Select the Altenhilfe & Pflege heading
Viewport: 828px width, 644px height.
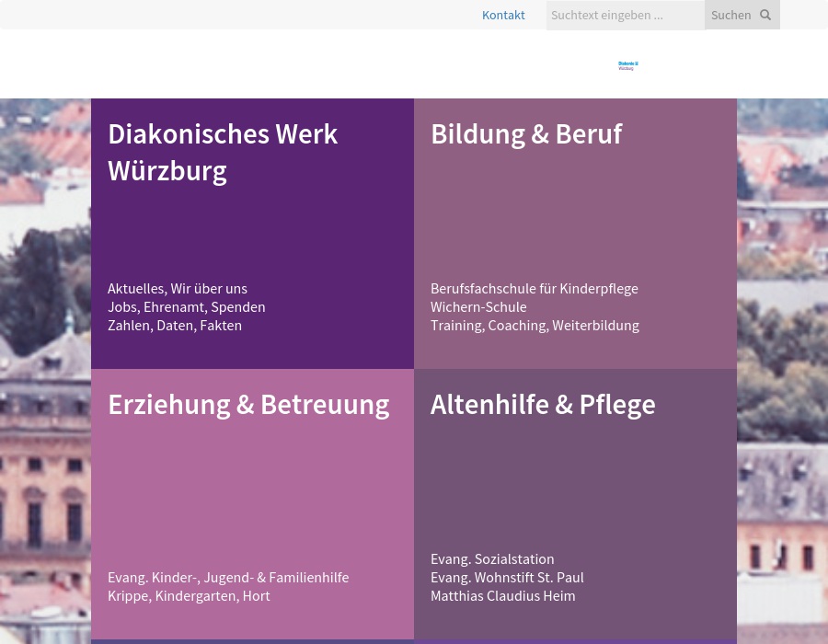pos(543,404)
